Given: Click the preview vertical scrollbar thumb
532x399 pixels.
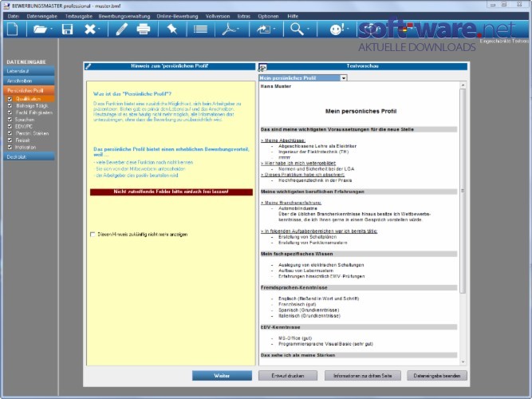Looking at the screenshot, I should pos(463,191).
